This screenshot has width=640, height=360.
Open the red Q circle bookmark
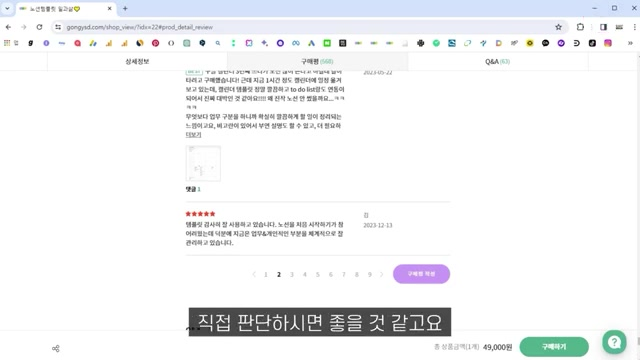(x=77, y=43)
